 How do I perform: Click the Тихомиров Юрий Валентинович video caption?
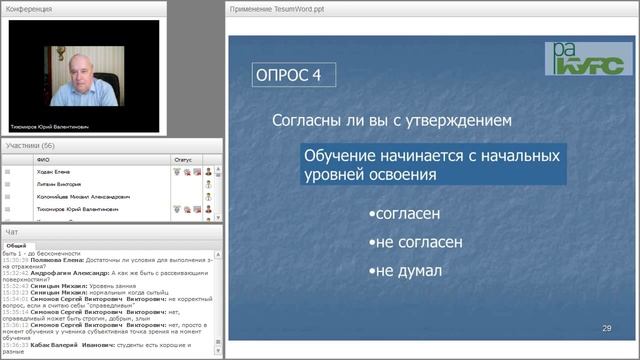click(49, 127)
